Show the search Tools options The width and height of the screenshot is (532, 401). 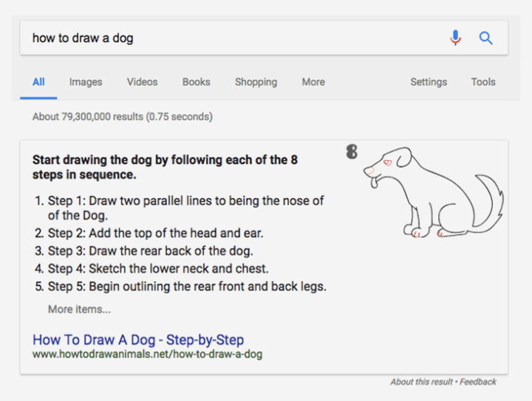483,82
